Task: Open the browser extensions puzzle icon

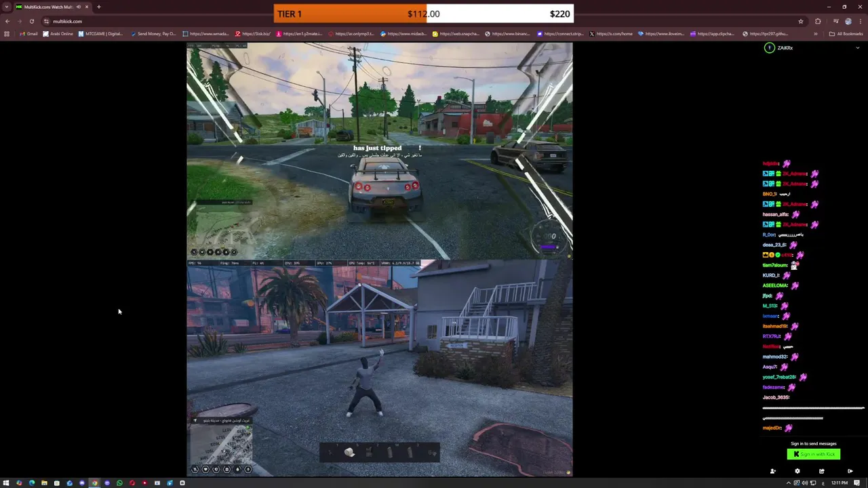Action: coord(818,21)
